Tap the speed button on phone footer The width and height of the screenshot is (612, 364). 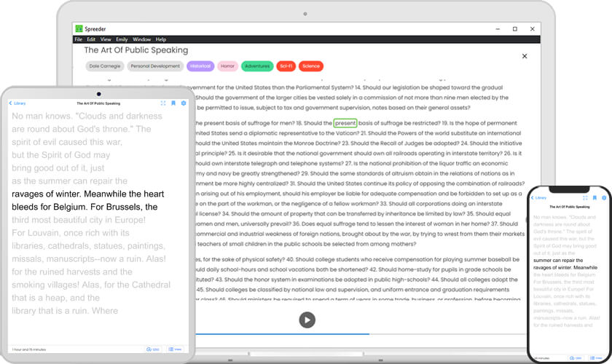tap(576, 357)
